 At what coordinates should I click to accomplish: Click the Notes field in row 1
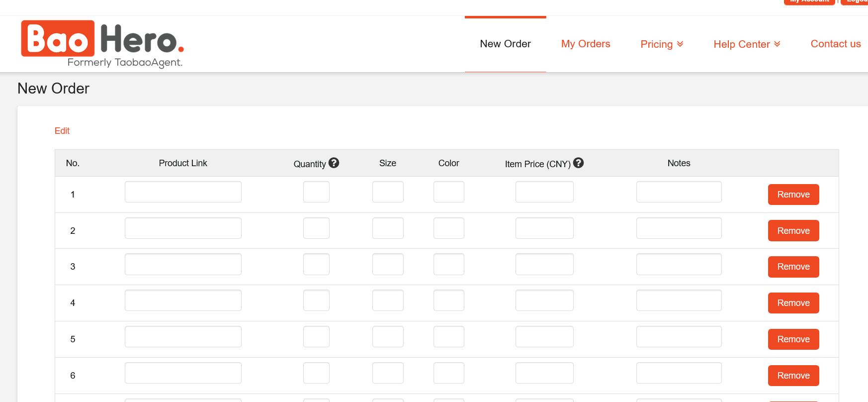coord(679,192)
